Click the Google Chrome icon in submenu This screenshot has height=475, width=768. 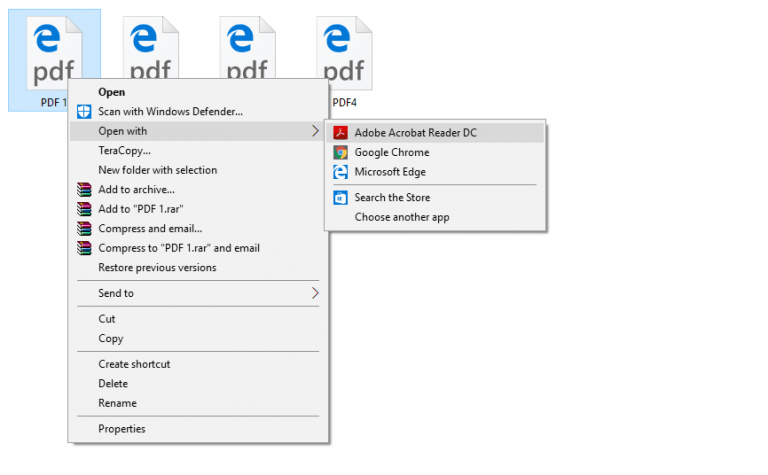point(340,152)
